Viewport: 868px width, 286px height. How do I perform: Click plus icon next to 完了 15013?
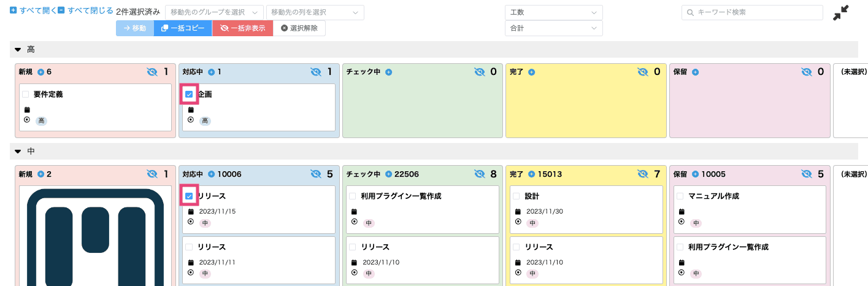click(x=532, y=174)
